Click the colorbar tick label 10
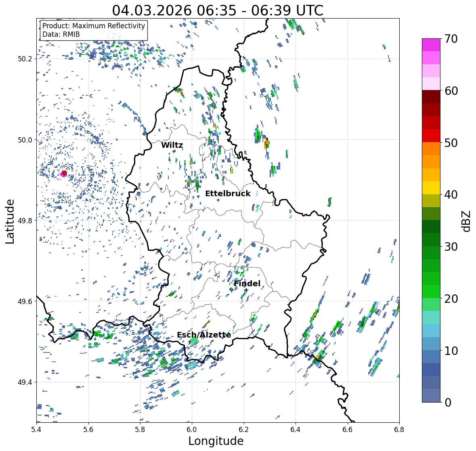 pyautogui.click(x=451, y=350)
